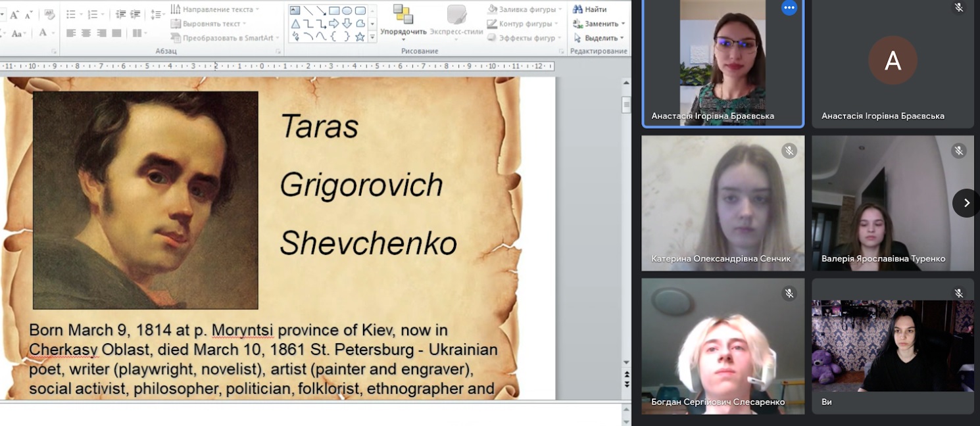Show more participants with the right chevron

coord(966,202)
